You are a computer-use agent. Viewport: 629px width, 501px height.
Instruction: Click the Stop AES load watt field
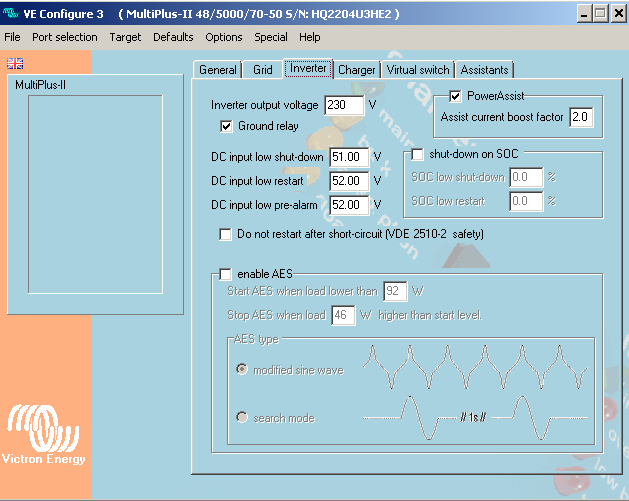343,315
